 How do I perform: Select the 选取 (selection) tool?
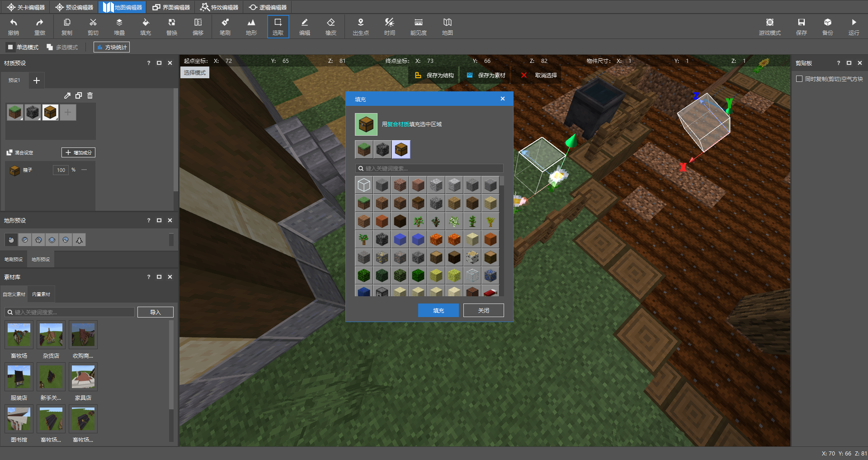tap(278, 27)
